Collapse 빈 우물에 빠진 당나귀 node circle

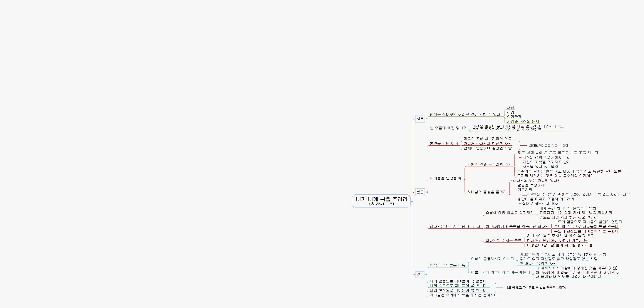click(470, 130)
